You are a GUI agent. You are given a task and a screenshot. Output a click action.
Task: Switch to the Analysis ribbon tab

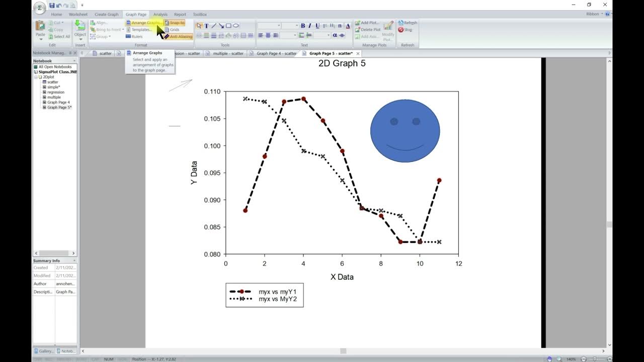pyautogui.click(x=160, y=15)
